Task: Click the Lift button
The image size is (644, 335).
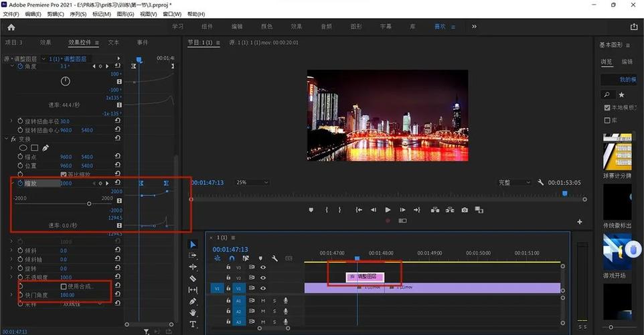Action: tap(435, 210)
